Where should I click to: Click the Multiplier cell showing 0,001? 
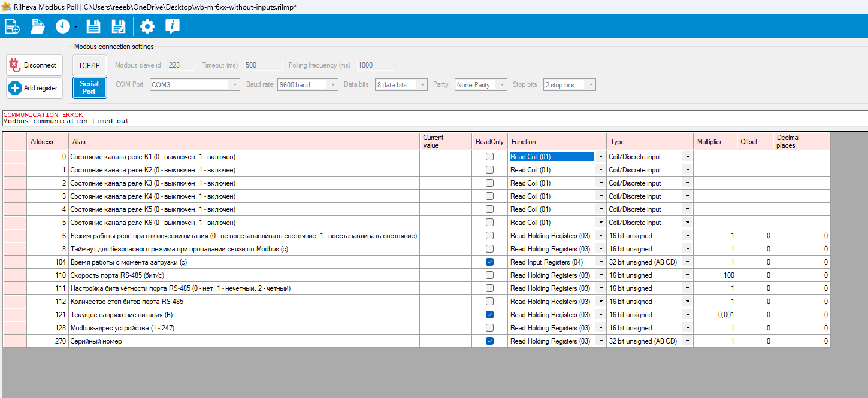click(715, 315)
